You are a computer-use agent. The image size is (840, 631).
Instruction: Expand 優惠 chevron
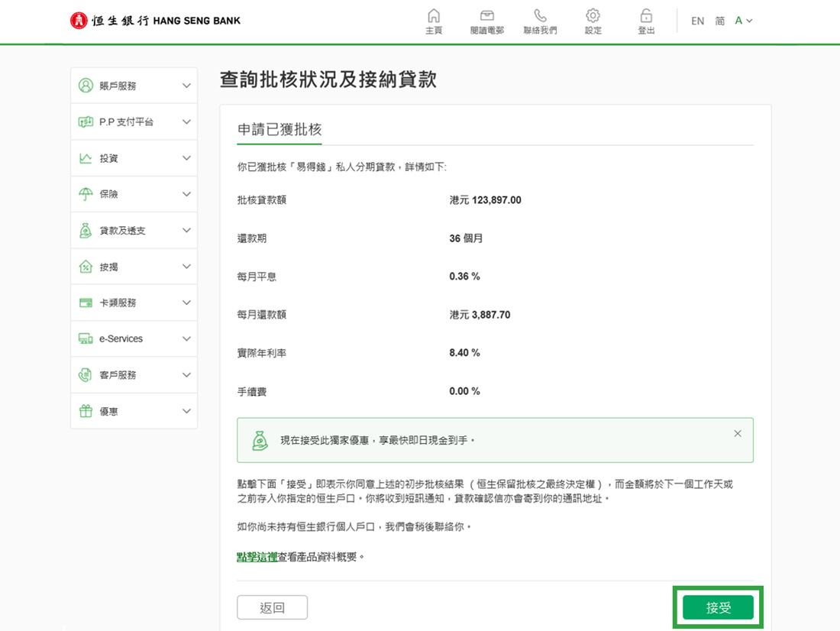pos(186,411)
